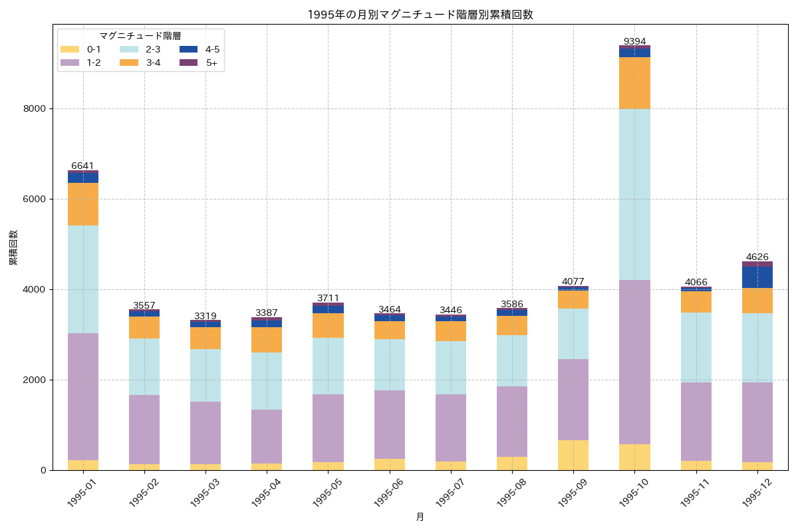Click the light blue 2-3 segment of the 1995-10 bar
The width and height of the screenshot is (798, 532).
coord(634,194)
